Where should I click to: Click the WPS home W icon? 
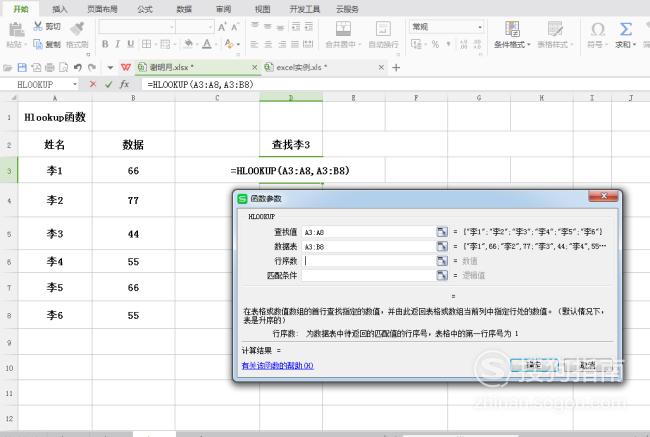[126, 67]
